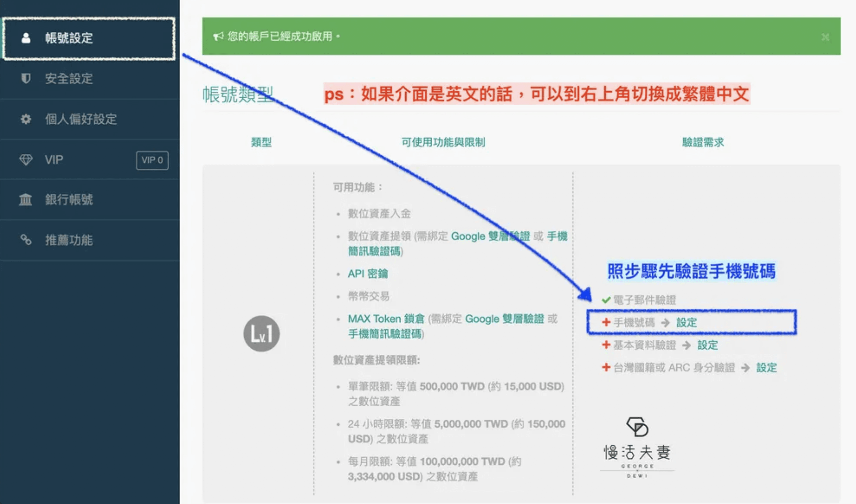Click the user icon beside 帳號設定
Screen dimensions: 856x504
click(26, 38)
